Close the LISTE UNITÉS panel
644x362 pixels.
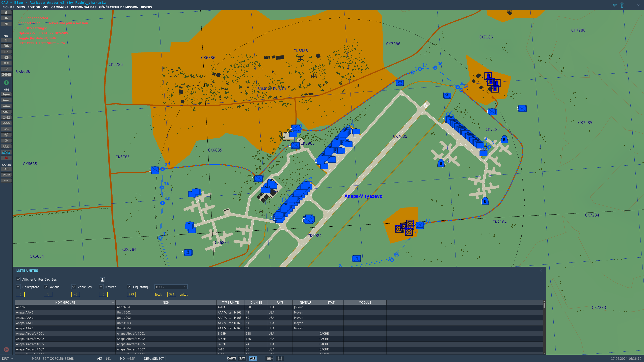(541, 270)
